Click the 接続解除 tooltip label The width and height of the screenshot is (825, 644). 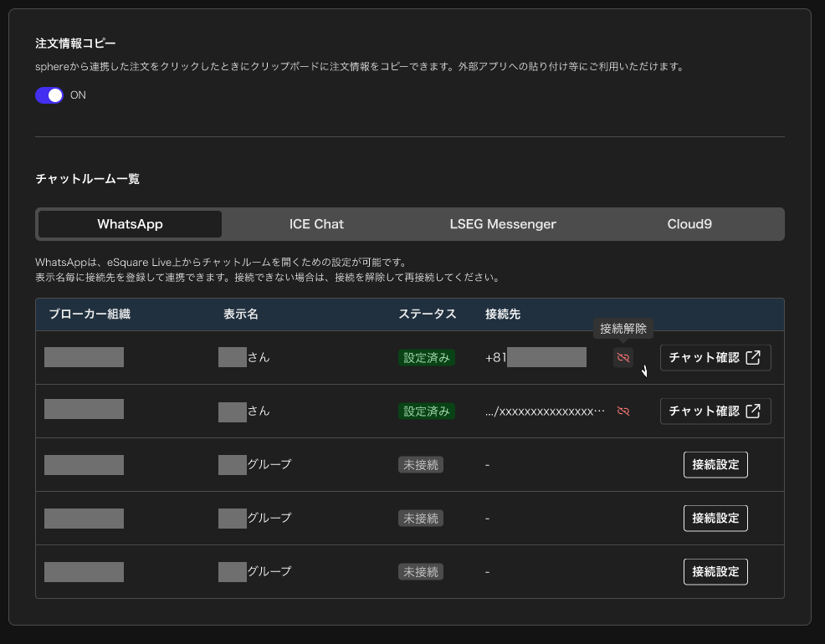click(x=623, y=329)
